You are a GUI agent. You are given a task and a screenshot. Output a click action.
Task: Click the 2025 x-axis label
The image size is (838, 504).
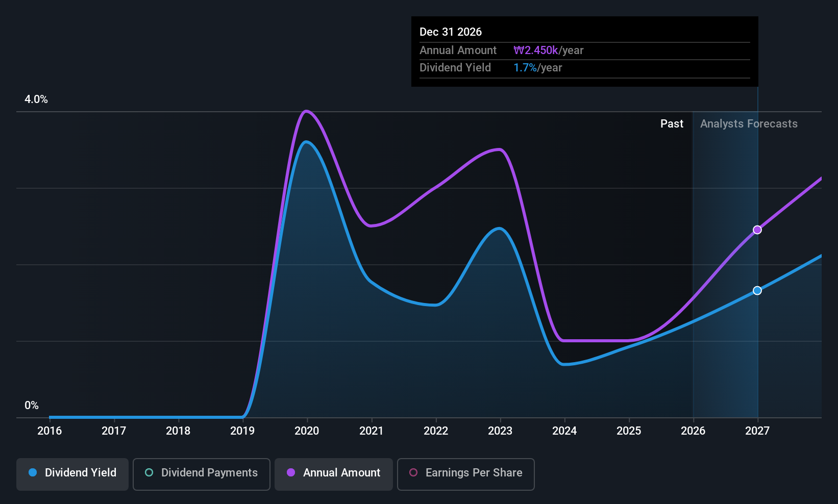629,431
